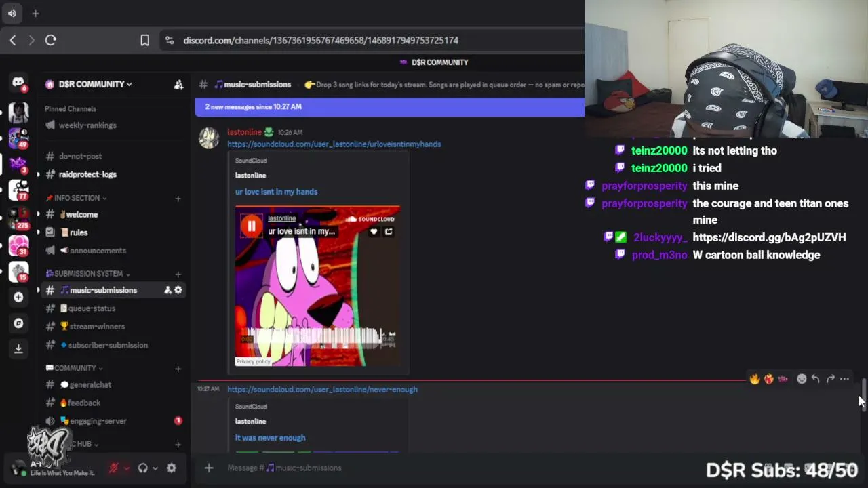This screenshot has height=488, width=868.
Task: Forward the message with arrow icon
Action: 830,379
